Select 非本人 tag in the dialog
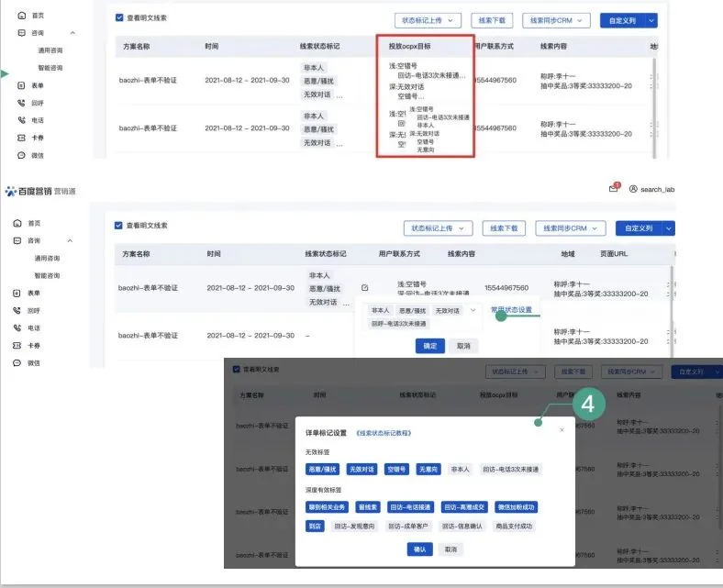This screenshot has height=588, width=723. click(x=461, y=470)
